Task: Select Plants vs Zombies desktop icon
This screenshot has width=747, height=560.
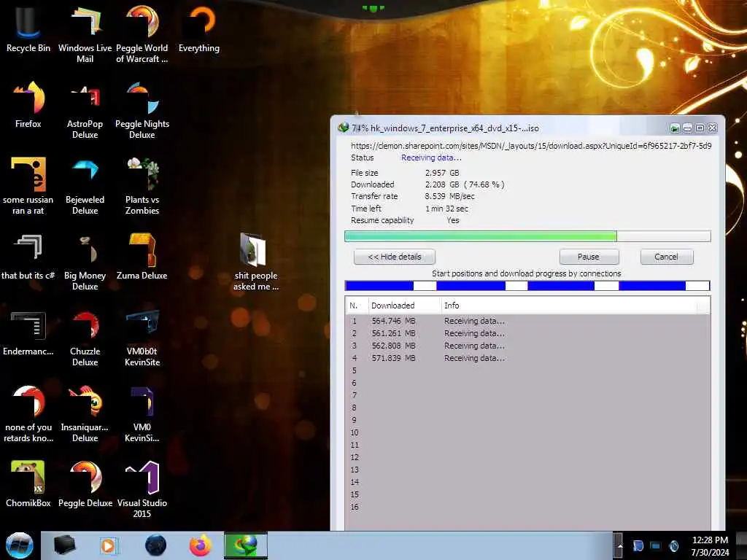Action: 142,186
